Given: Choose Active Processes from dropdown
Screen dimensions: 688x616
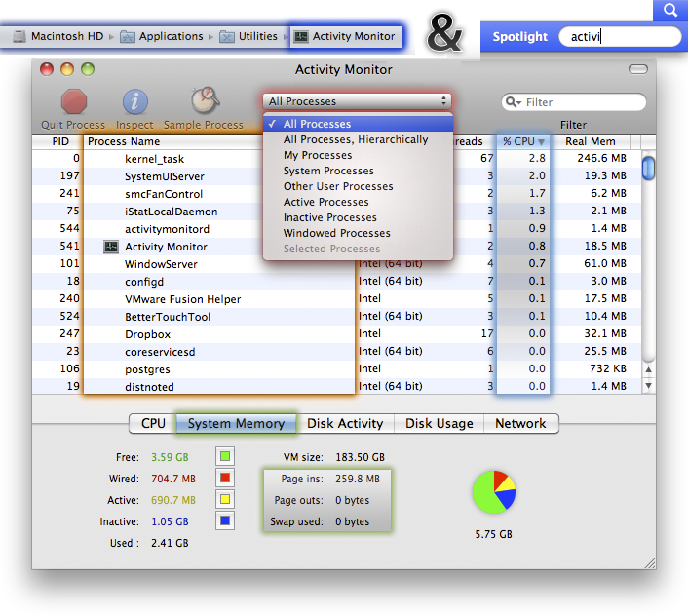Looking at the screenshot, I should click(326, 202).
